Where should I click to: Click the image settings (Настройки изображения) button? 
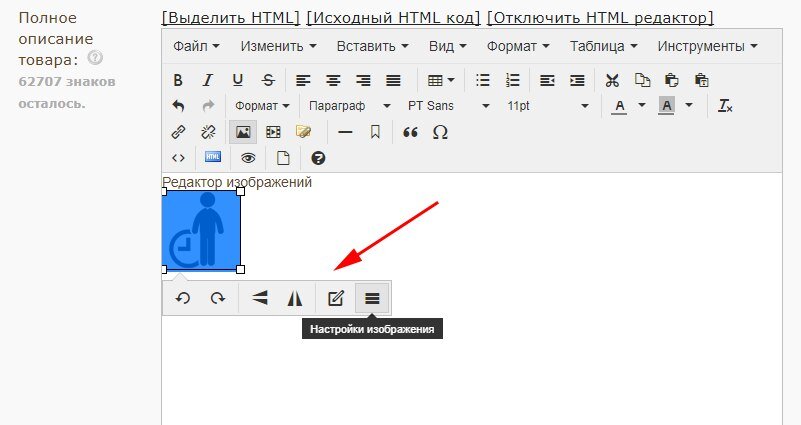pos(372,298)
